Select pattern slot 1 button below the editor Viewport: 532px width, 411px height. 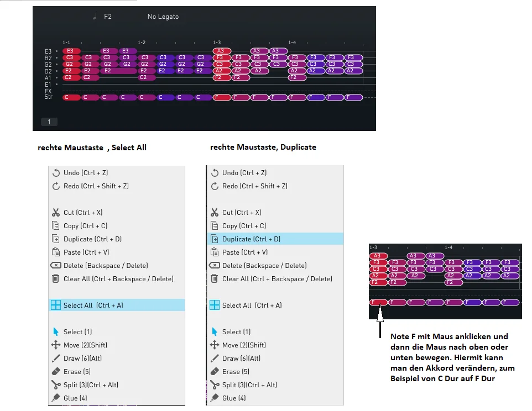point(49,122)
